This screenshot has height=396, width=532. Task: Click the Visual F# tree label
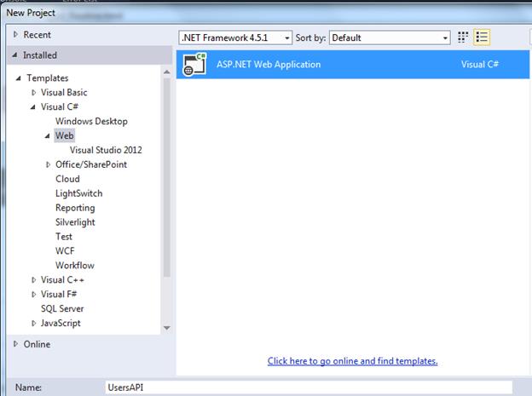tap(59, 295)
